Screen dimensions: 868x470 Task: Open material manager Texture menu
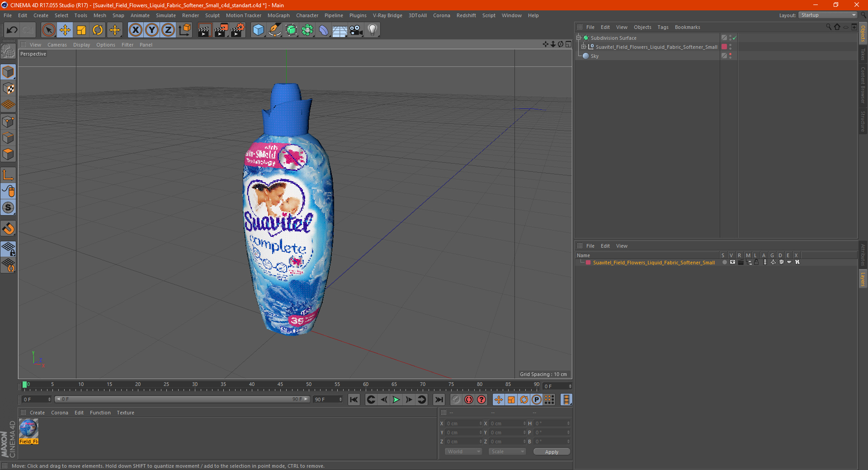pyautogui.click(x=125, y=413)
